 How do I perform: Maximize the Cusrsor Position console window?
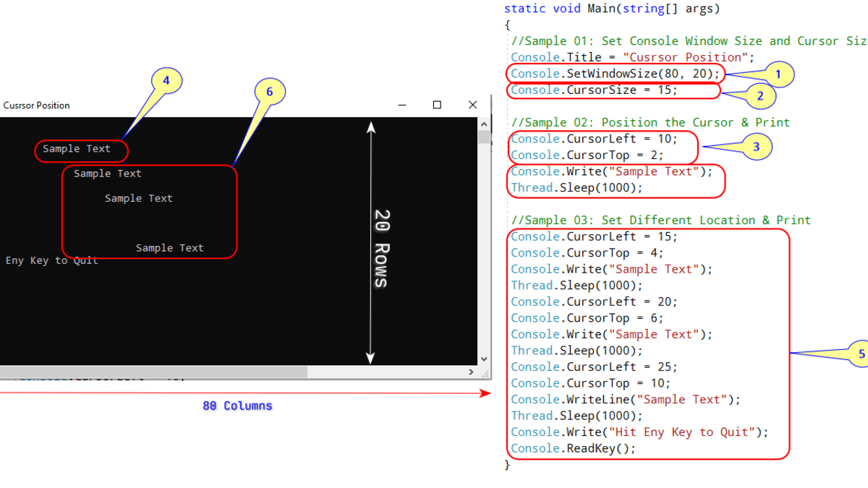[x=437, y=105]
